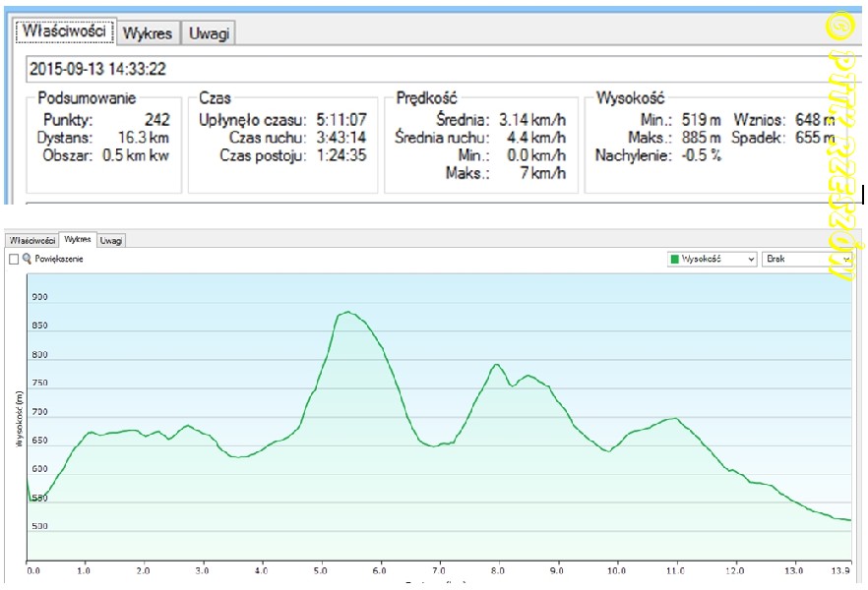The image size is (868, 590).
Task: Click the Czas postoju value 1:24:35
Action: click(341, 155)
